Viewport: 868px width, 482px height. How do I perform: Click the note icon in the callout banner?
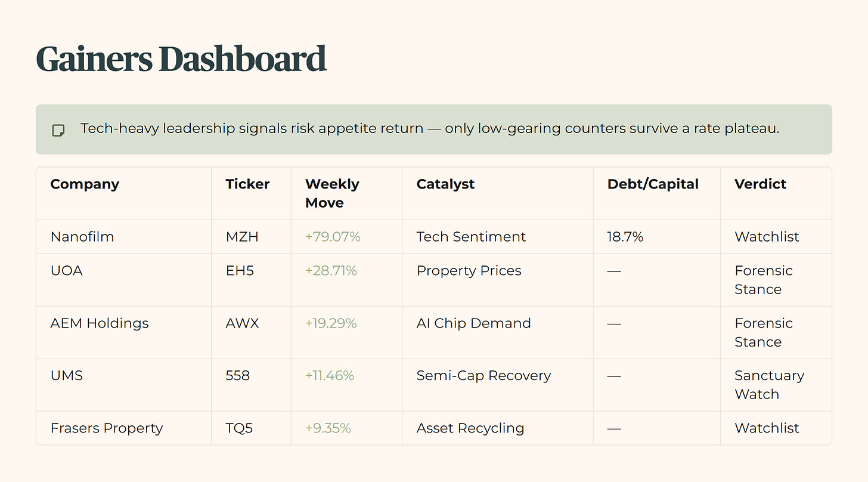pyautogui.click(x=58, y=130)
